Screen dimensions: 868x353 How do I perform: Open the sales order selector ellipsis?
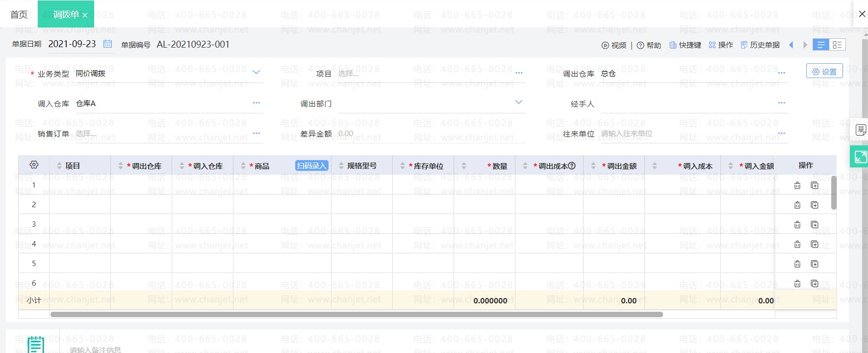click(256, 133)
